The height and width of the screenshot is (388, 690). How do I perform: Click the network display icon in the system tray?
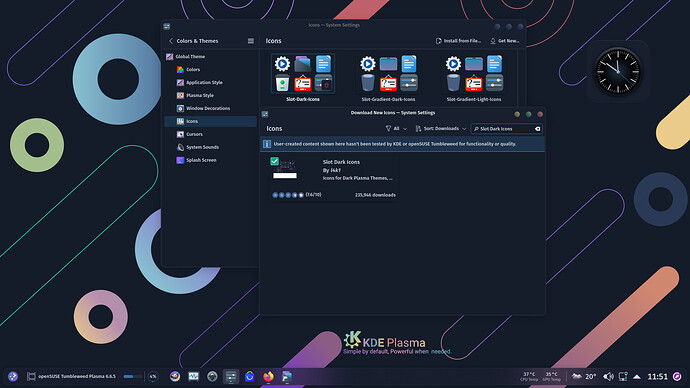click(623, 377)
